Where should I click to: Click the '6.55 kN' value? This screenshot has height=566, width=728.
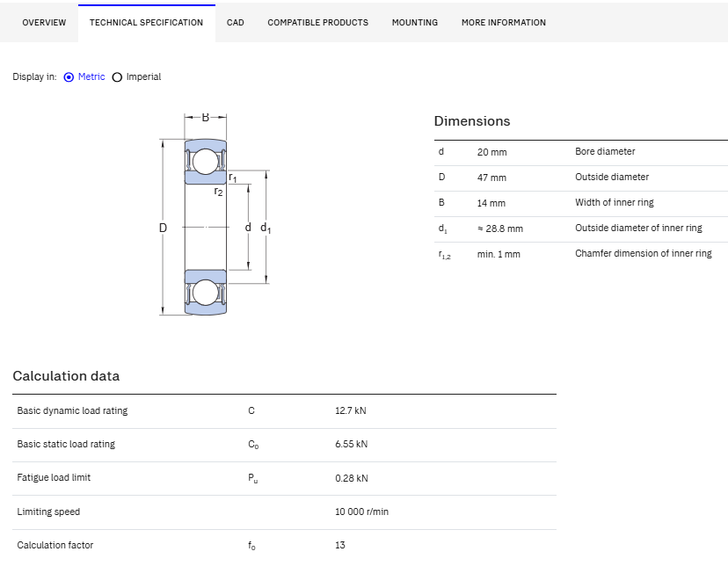pos(352,445)
